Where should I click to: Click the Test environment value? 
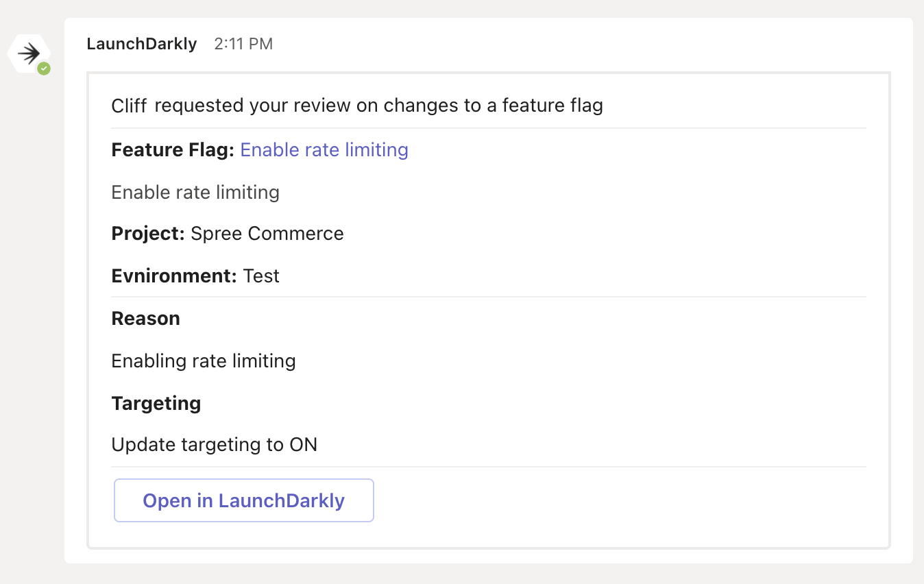pyautogui.click(x=261, y=276)
